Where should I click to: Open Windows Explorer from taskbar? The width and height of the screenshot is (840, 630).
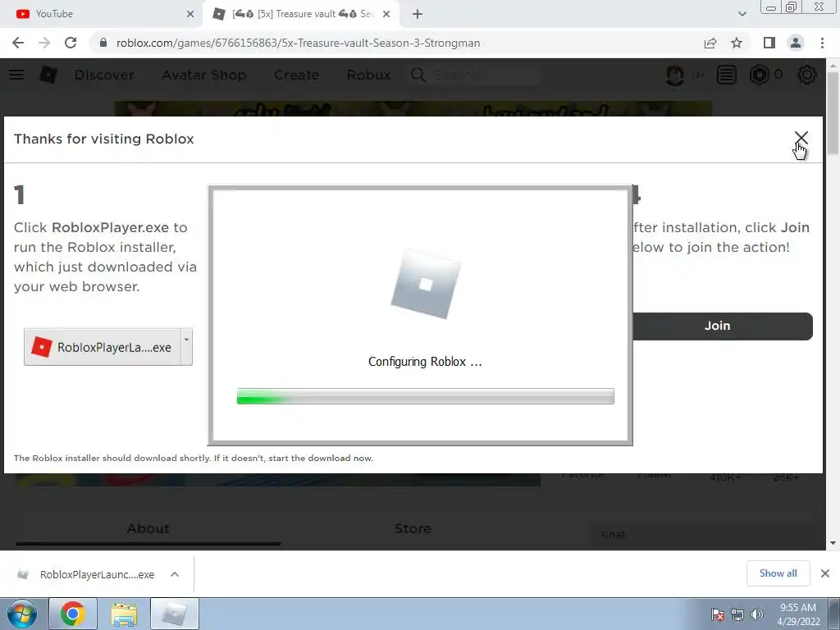click(x=124, y=614)
